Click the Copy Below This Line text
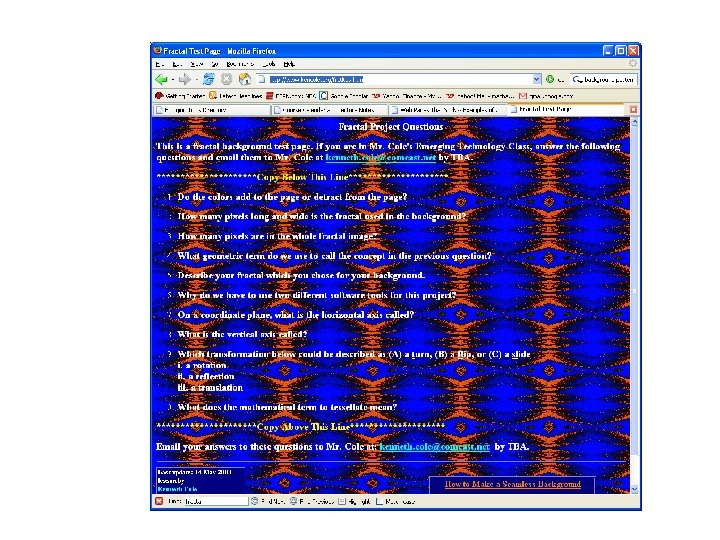The width and height of the screenshot is (720, 540). click(x=303, y=177)
